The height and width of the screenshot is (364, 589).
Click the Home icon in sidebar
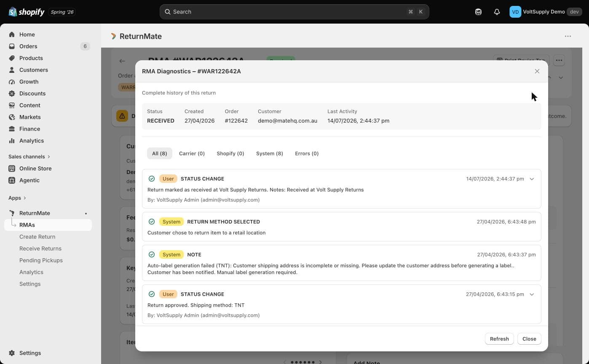tap(12, 35)
